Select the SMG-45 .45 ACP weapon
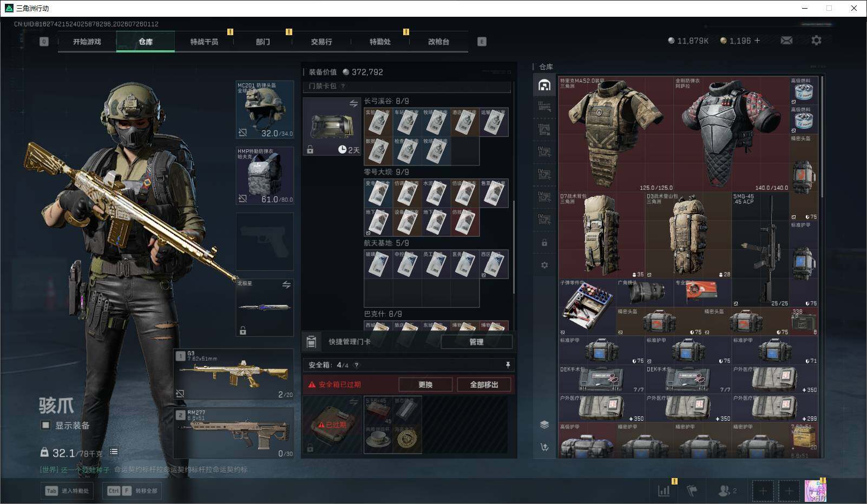867x504 pixels. click(760, 249)
